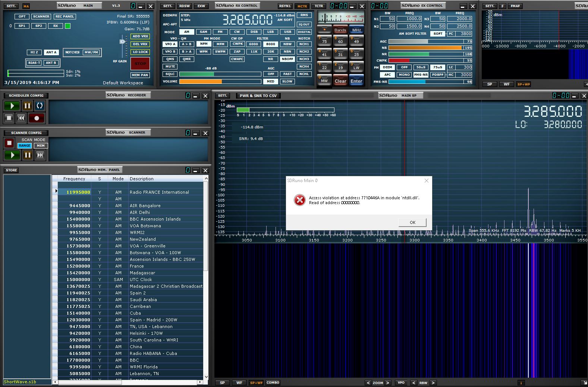Screen dimensions: 588x387
Task: Select the VOA Botswana memory entry
Action: [x=131, y=226]
